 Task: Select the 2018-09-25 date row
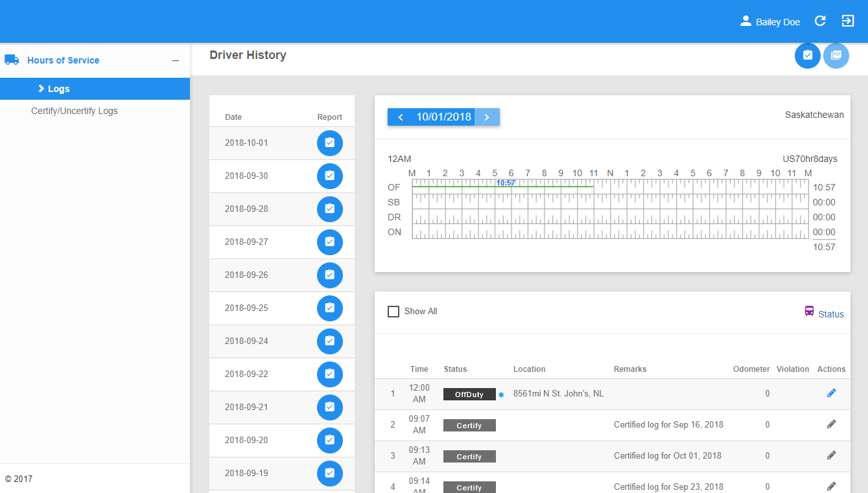click(282, 308)
